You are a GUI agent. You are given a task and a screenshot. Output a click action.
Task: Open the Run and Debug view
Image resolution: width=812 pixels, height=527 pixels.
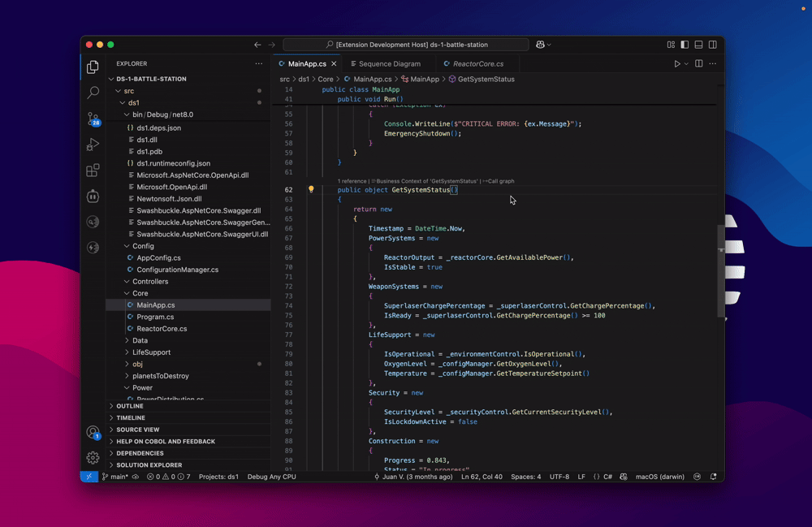[x=93, y=145]
